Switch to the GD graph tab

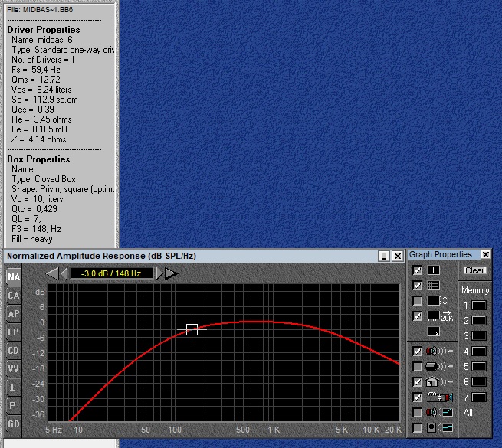[x=14, y=424]
